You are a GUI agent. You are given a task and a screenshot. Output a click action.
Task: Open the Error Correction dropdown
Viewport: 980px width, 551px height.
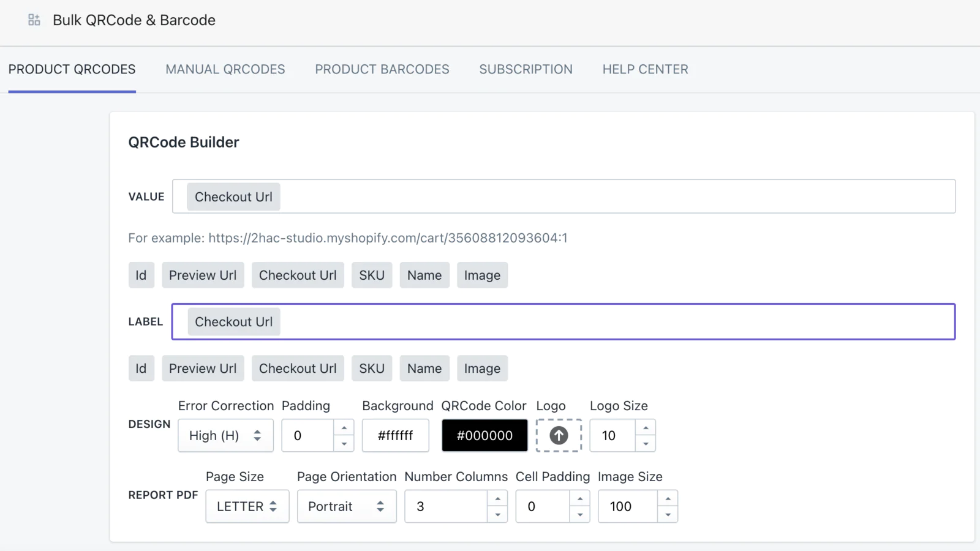pyautogui.click(x=225, y=435)
